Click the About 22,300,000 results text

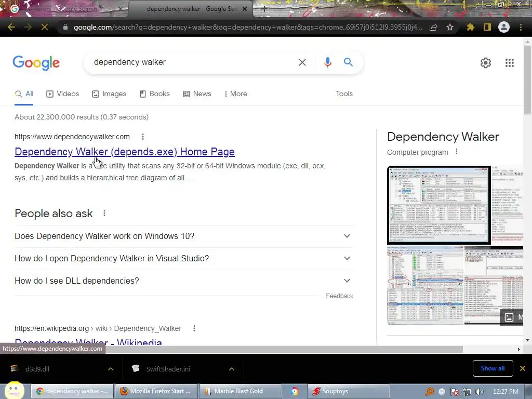pyautogui.click(x=82, y=117)
